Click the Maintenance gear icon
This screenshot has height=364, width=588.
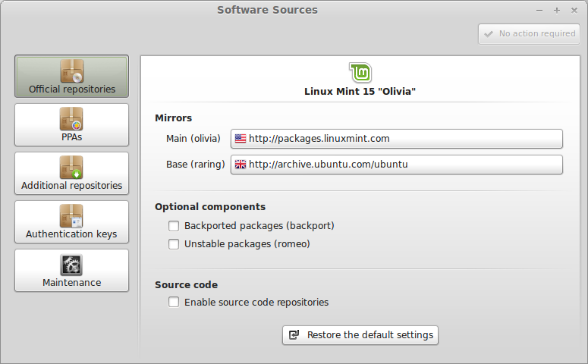(x=71, y=265)
